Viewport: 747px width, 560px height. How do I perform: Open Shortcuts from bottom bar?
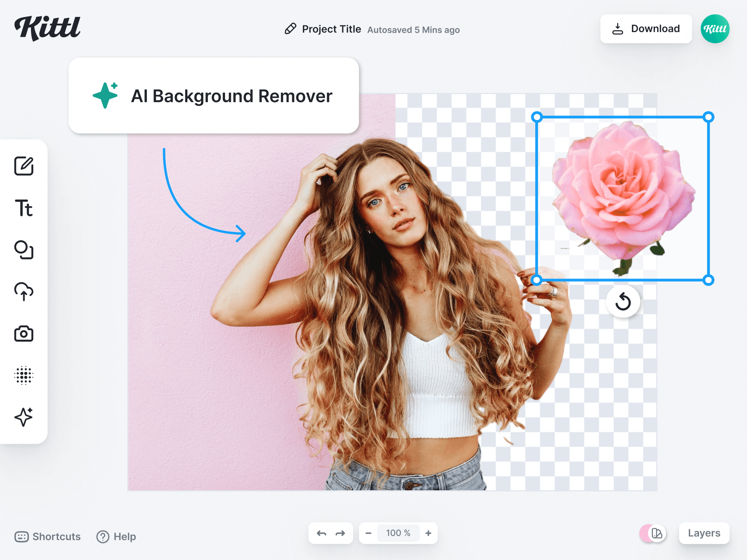[48, 536]
